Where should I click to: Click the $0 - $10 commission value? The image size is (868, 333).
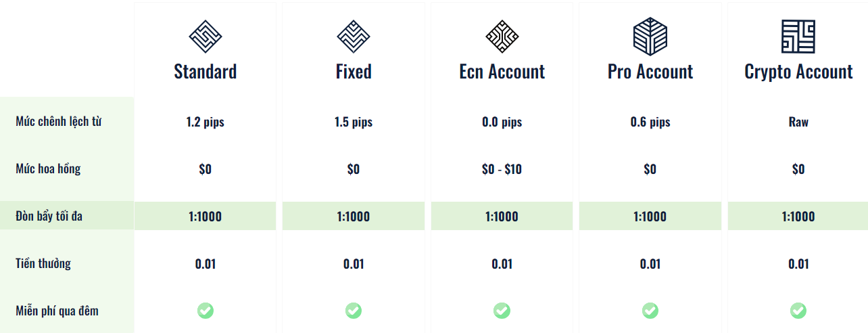tap(502, 169)
